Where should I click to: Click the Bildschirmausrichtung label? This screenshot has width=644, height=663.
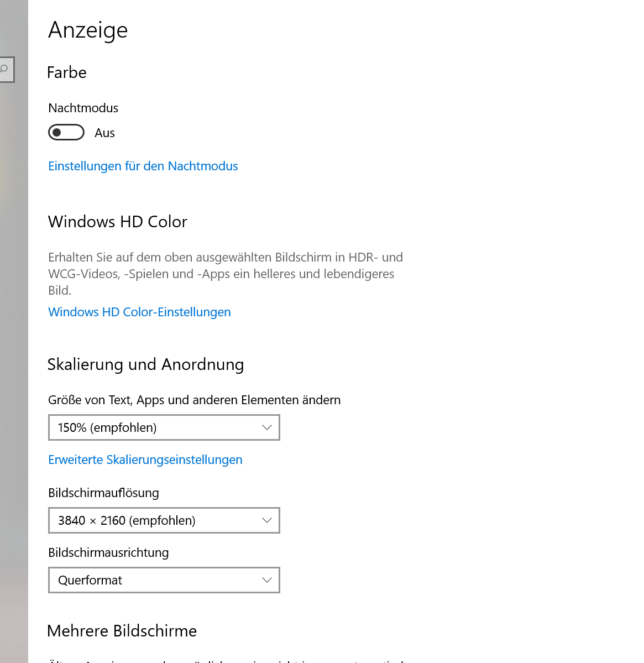[x=108, y=552]
